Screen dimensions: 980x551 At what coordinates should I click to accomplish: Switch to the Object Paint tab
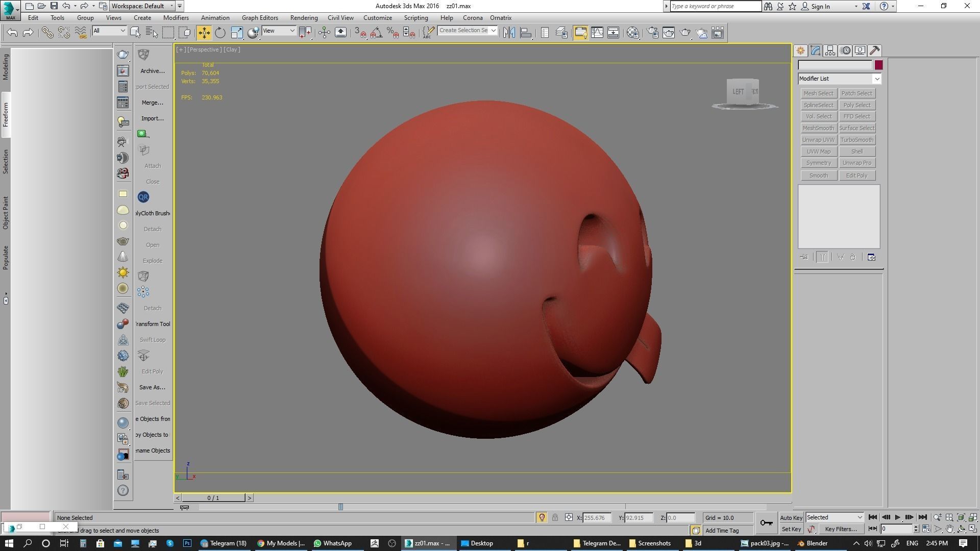pos(6,213)
